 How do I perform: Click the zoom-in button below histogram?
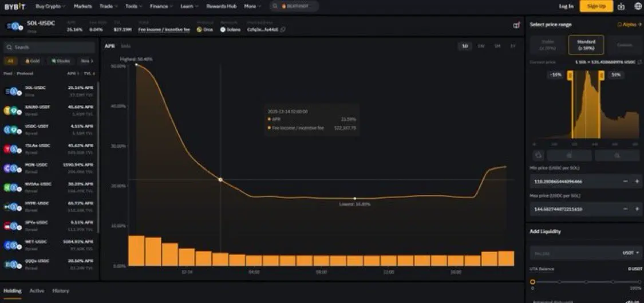[x=569, y=155]
